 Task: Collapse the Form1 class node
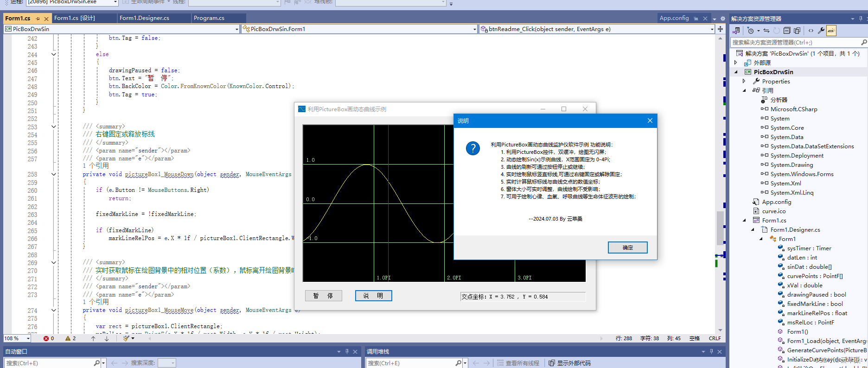pos(761,239)
